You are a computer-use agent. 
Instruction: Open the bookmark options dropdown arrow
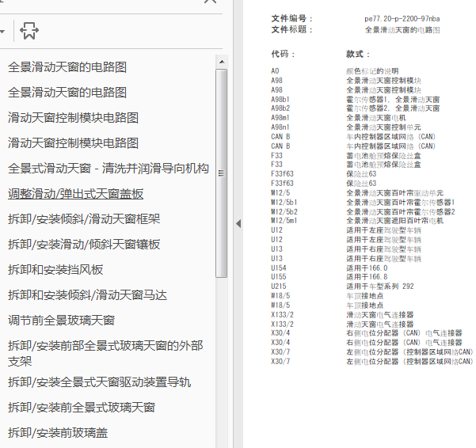(x=2, y=31)
